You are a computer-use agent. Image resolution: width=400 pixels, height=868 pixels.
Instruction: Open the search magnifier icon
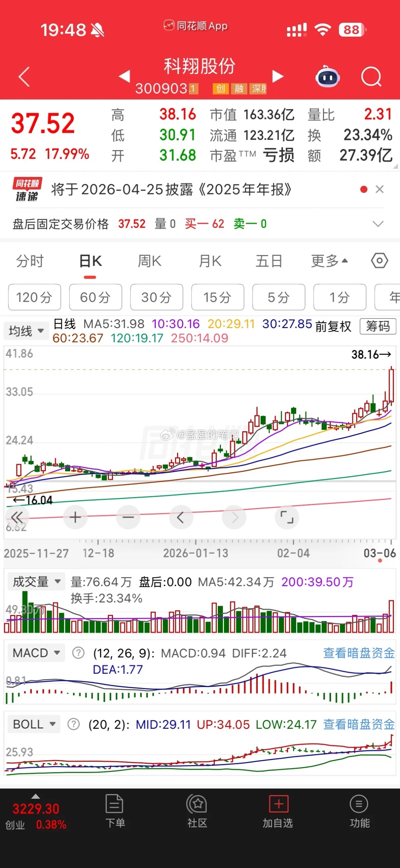coord(371,77)
